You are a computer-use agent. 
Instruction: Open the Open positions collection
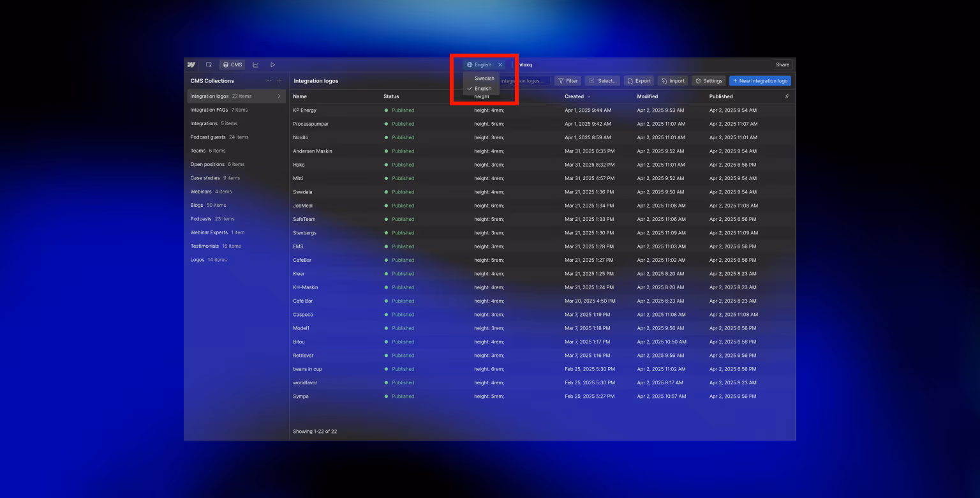(x=236, y=165)
